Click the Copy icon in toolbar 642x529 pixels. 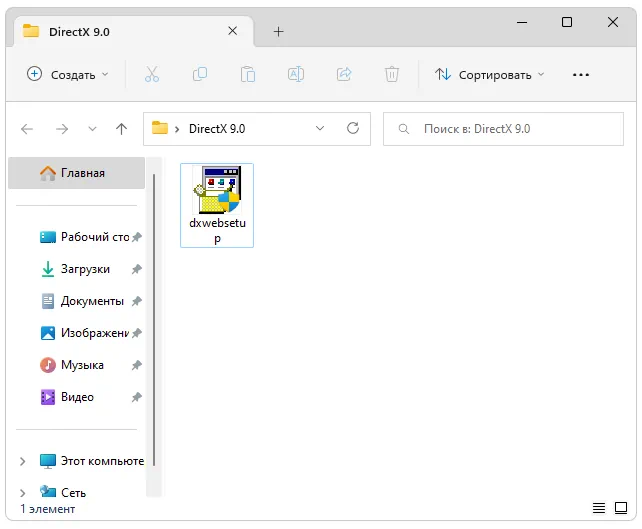pyautogui.click(x=200, y=75)
